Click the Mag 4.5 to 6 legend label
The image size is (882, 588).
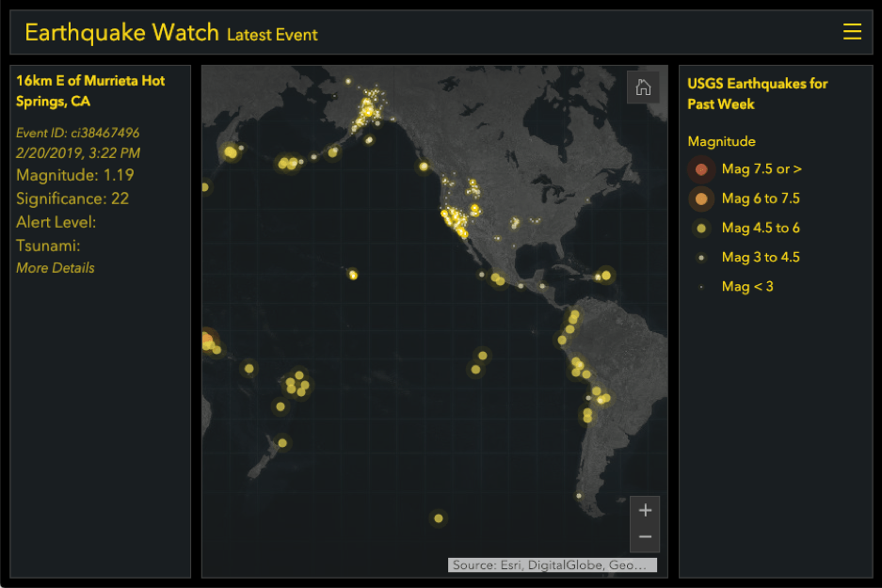pos(761,228)
